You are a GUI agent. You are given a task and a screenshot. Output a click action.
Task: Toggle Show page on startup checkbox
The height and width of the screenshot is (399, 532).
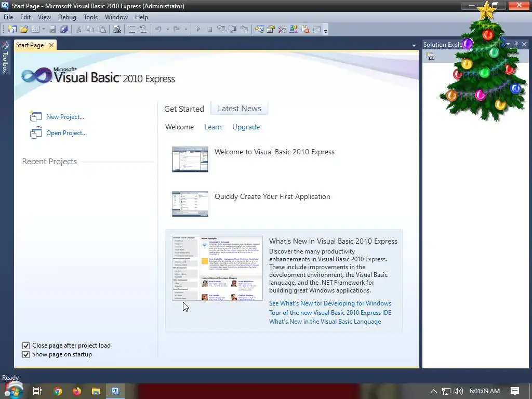click(26, 354)
